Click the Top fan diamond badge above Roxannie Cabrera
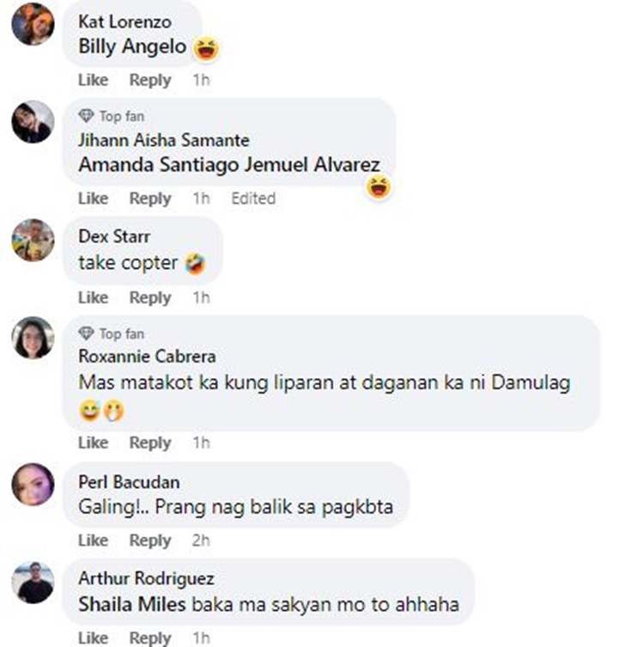This screenshot has width=644, height=647. click(86, 333)
